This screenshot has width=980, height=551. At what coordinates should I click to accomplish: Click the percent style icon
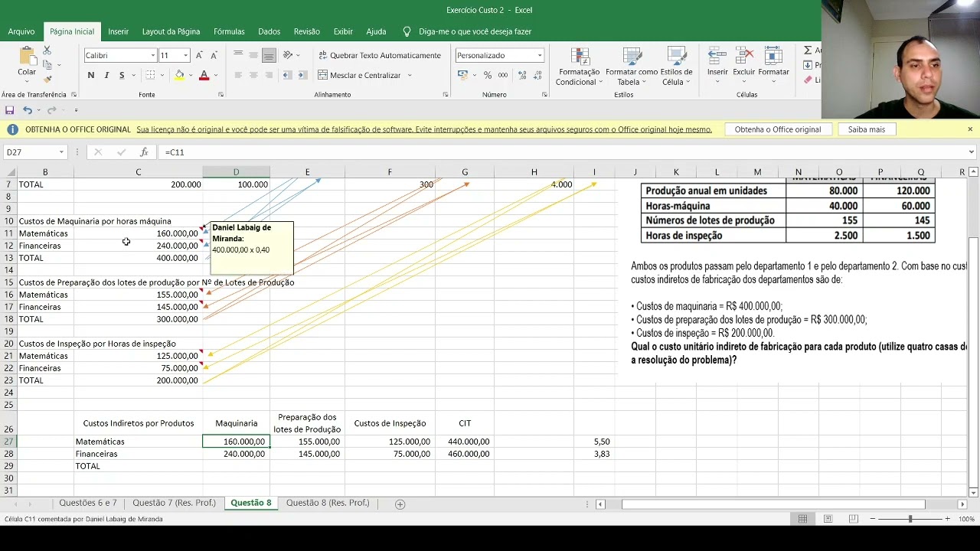[487, 75]
